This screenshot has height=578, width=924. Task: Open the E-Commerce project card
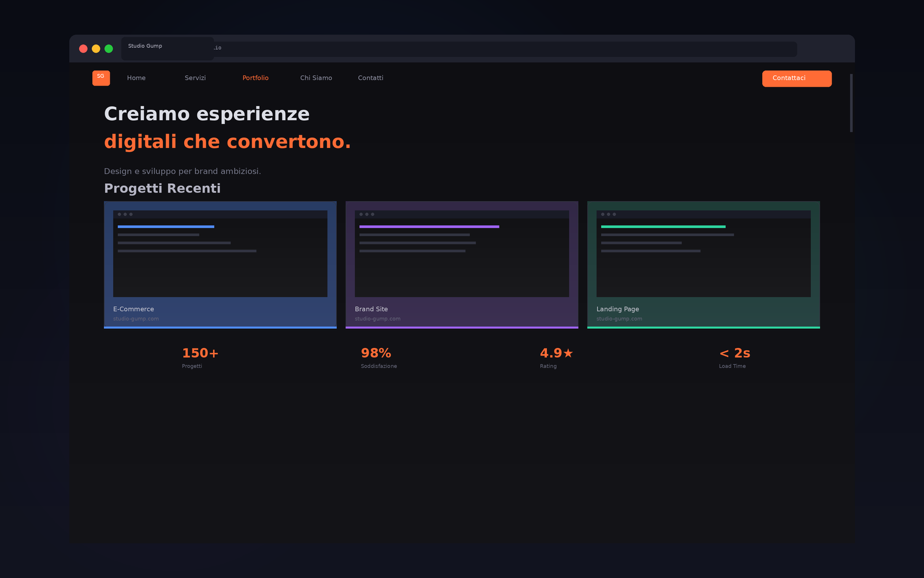tap(220, 265)
